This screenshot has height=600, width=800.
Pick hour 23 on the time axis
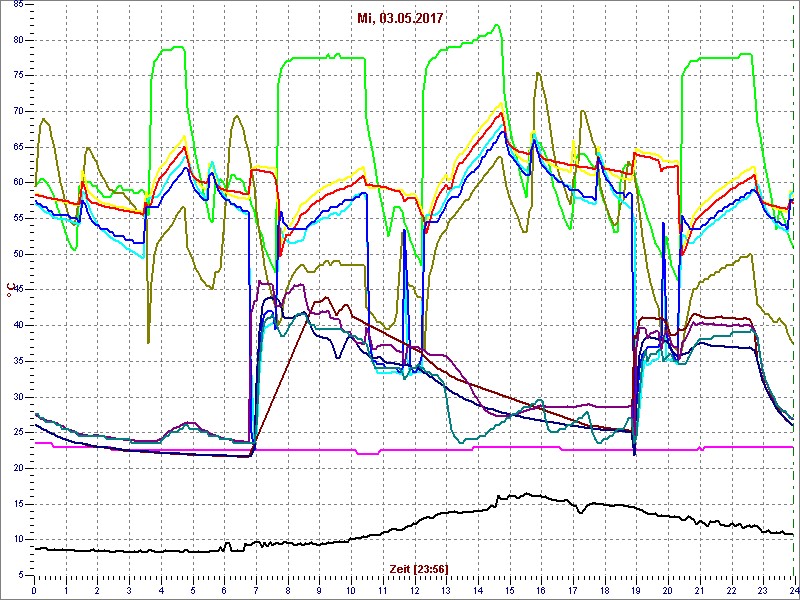pos(763,590)
